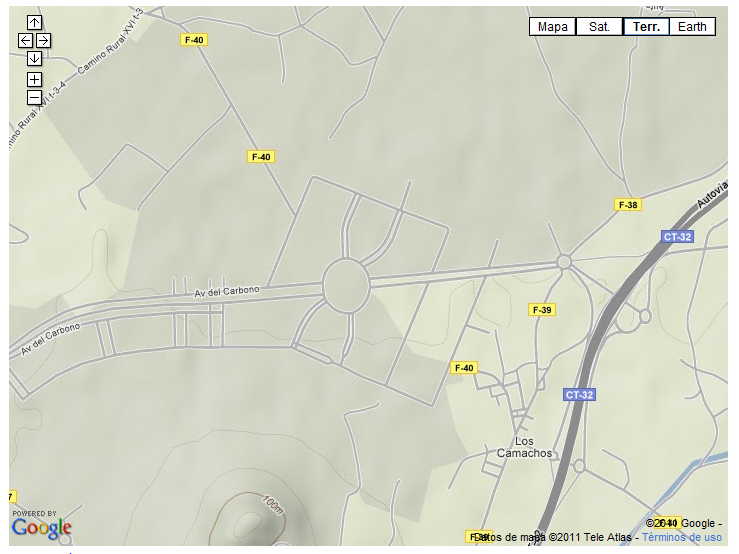
Task: Pan the map down with the arrow
Action: 34,58
